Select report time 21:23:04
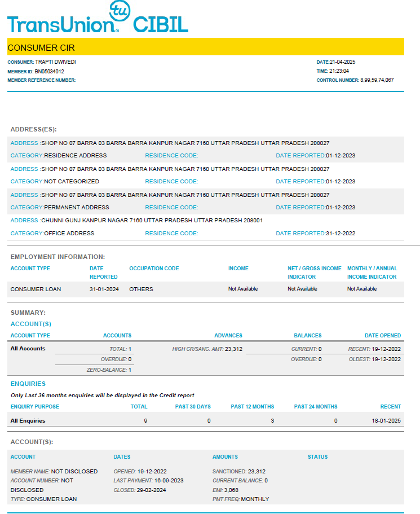The height and width of the screenshot is (514, 420). tap(339, 71)
